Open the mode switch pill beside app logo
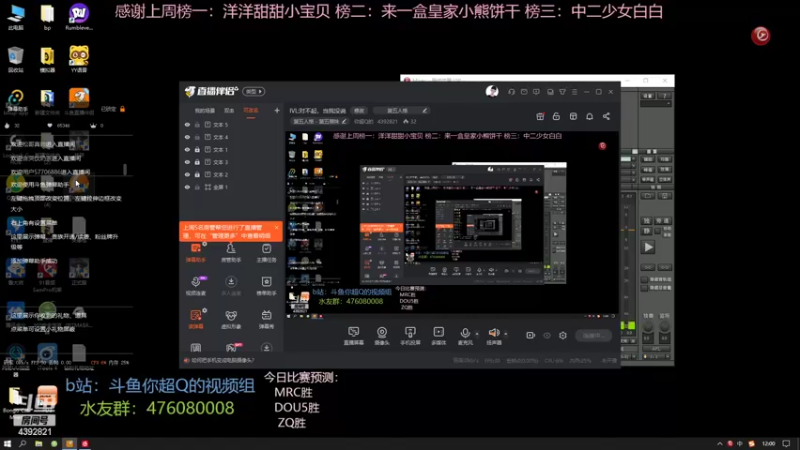The image size is (800, 450). [254, 91]
